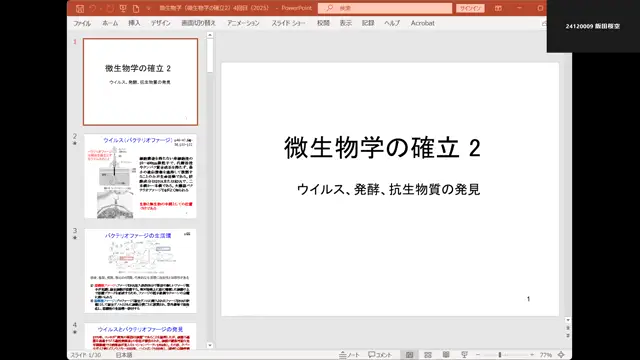Screen dimensions: 640x360
Task: Click thumbnail pane scroll up arrow
Action: coord(210,35)
